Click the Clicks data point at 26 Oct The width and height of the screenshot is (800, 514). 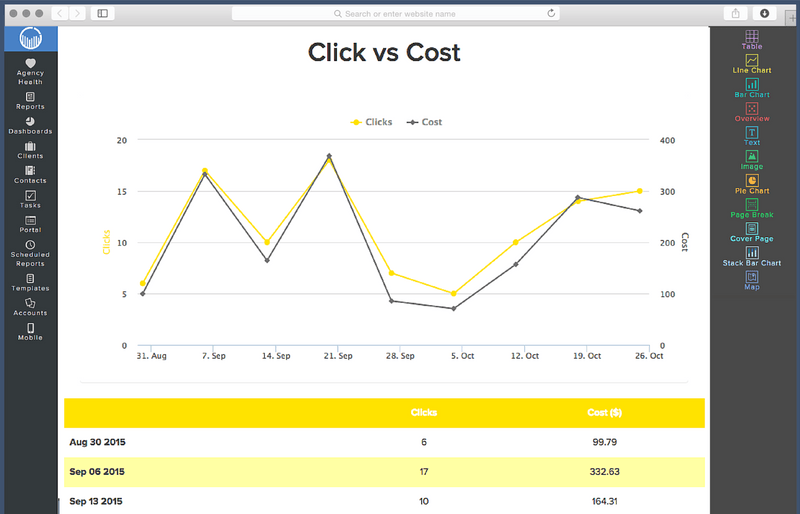click(x=639, y=191)
